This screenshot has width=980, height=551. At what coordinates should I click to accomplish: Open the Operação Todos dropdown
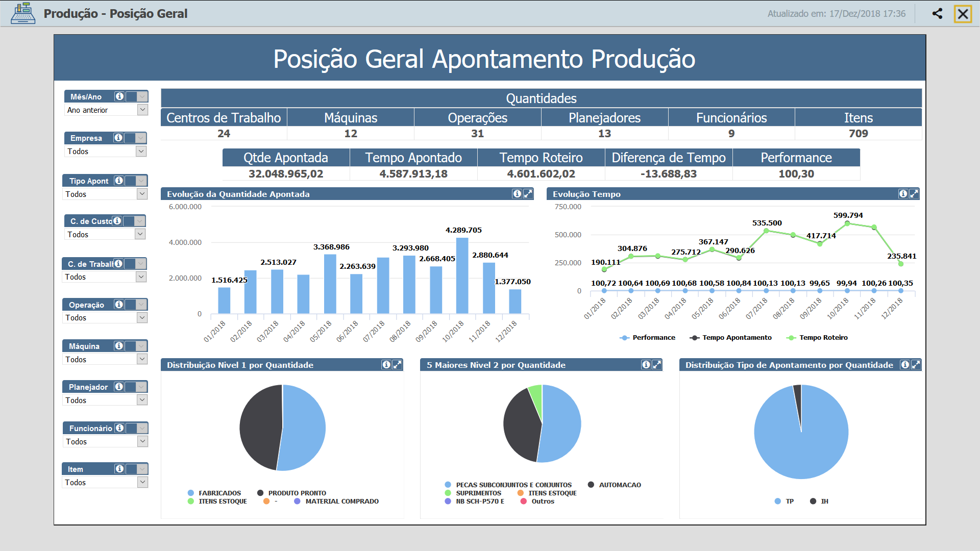[141, 317]
